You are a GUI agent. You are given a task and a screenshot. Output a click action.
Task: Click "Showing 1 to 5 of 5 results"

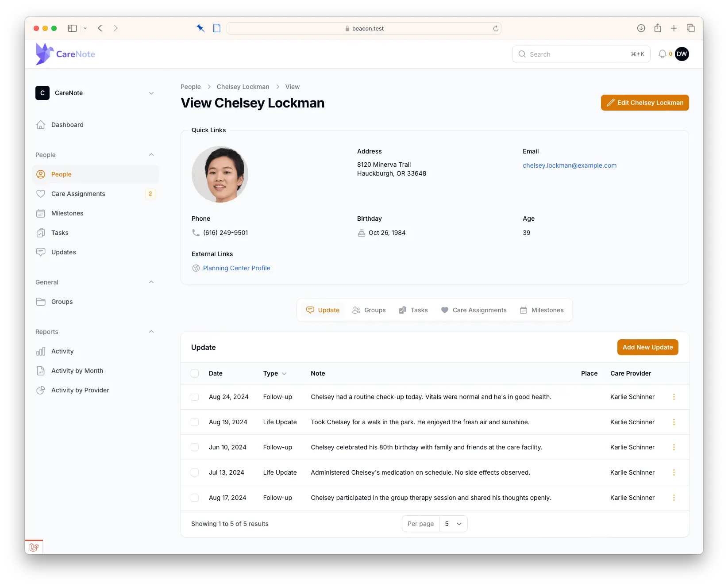coord(230,524)
